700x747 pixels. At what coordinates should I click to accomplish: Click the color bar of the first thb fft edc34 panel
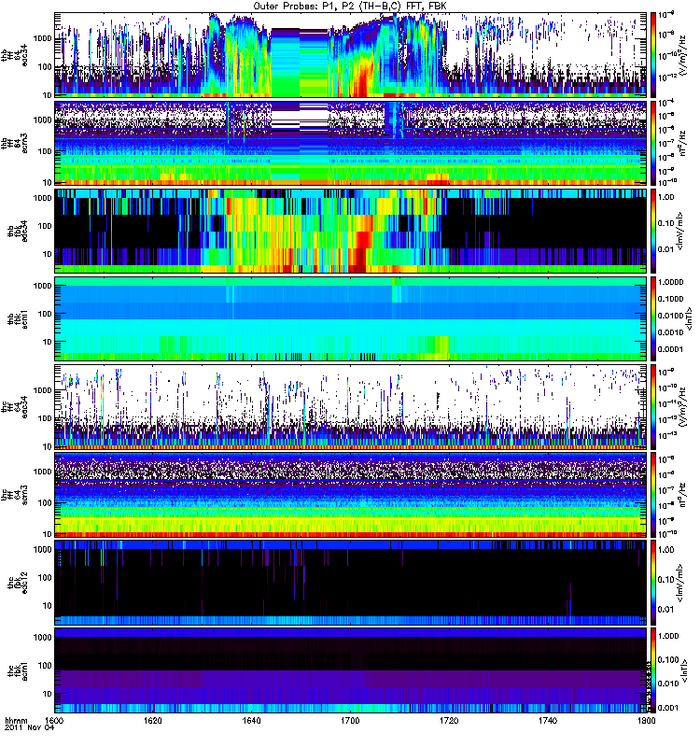click(653, 55)
